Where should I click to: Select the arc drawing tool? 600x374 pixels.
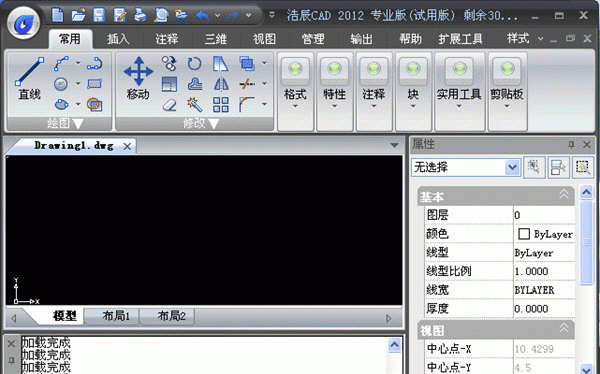point(94,63)
